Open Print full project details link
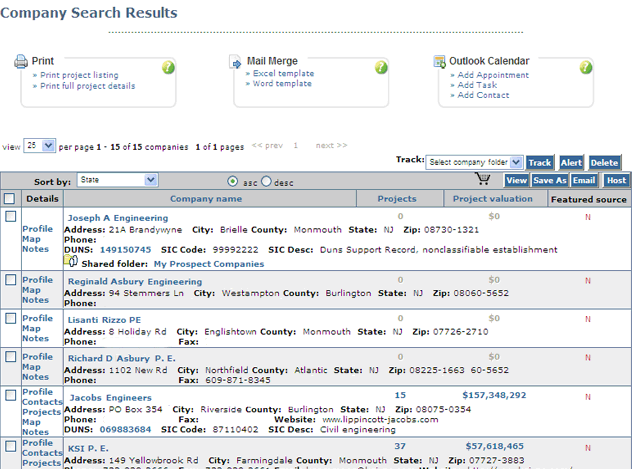Screen dimensions: 637x469 88,86
